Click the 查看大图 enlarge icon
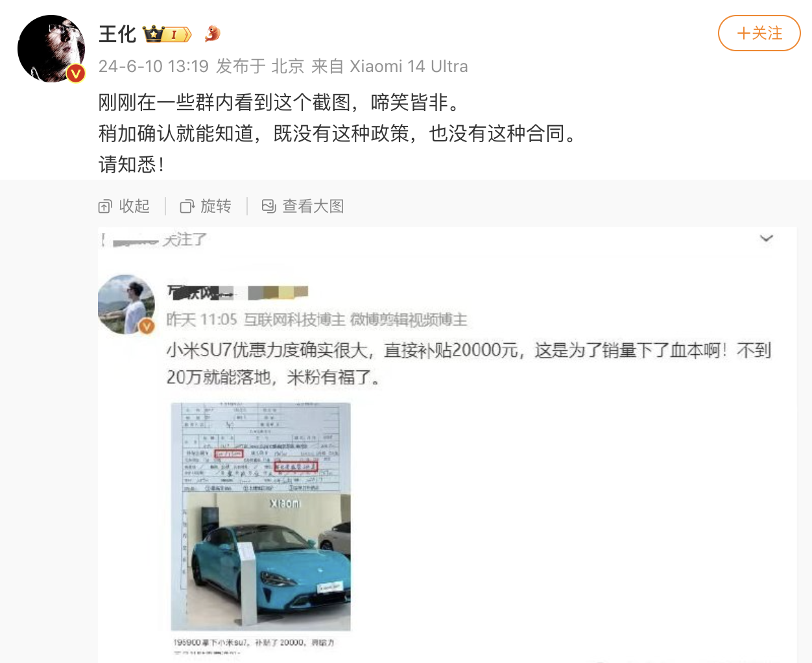This screenshot has width=812, height=663. pyautogui.click(x=269, y=206)
